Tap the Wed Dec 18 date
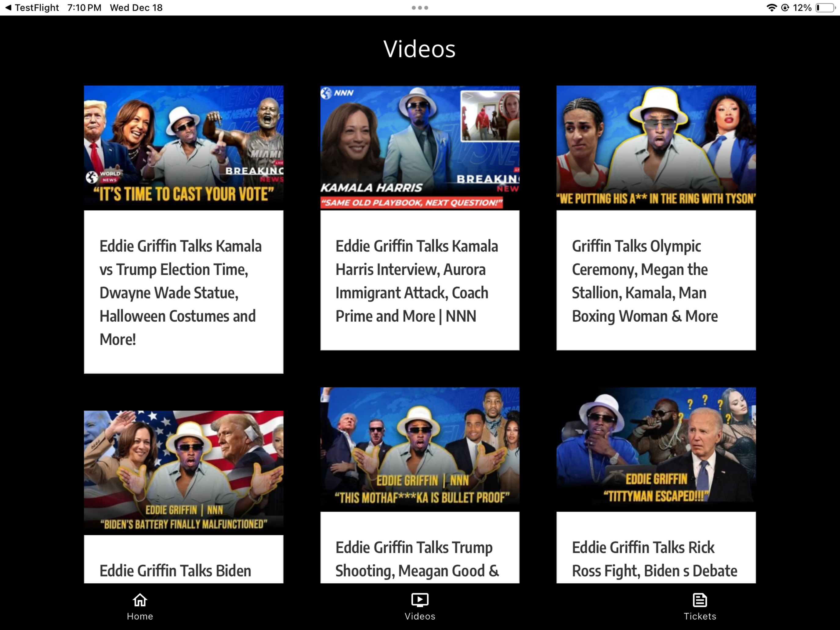The image size is (840, 630). point(136,8)
